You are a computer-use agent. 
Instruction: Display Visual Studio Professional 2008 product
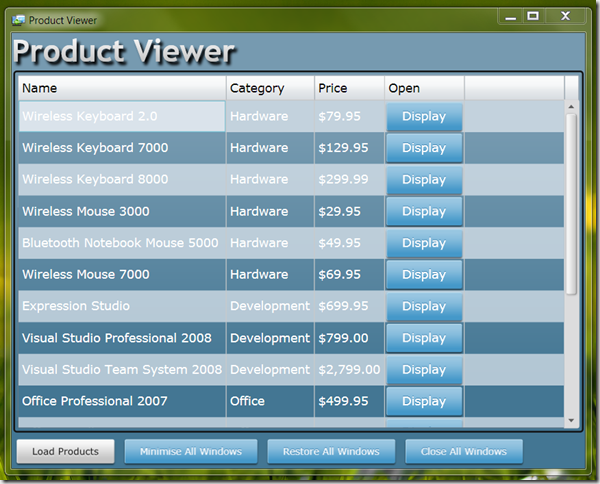coord(424,338)
